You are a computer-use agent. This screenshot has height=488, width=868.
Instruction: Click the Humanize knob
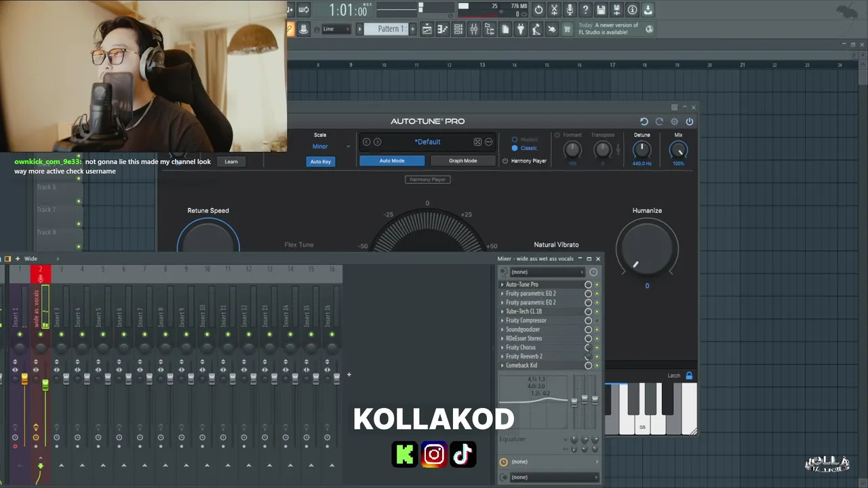coord(647,248)
